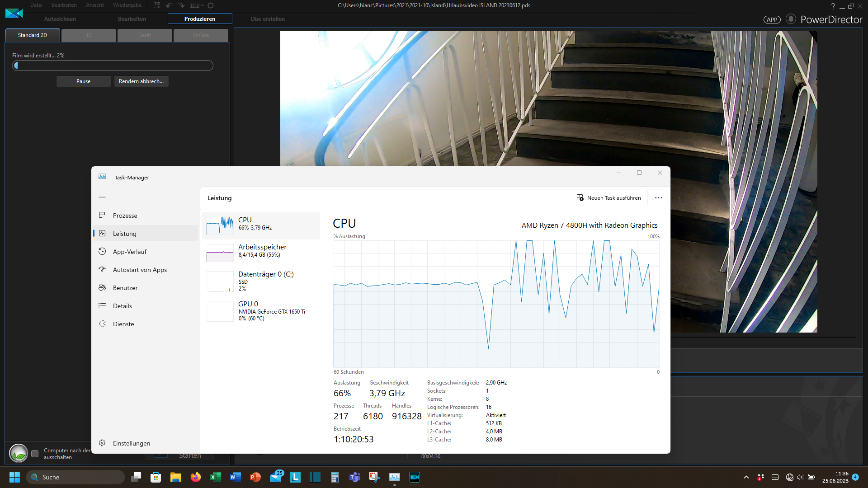Click the PowerDirector notification bell icon
This screenshot has width=868, height=488.
(x=791, y=19)
